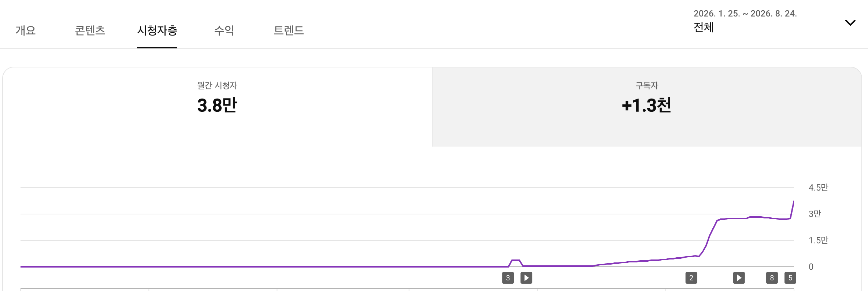Open the badge showing 5 videos

(790, 278)
